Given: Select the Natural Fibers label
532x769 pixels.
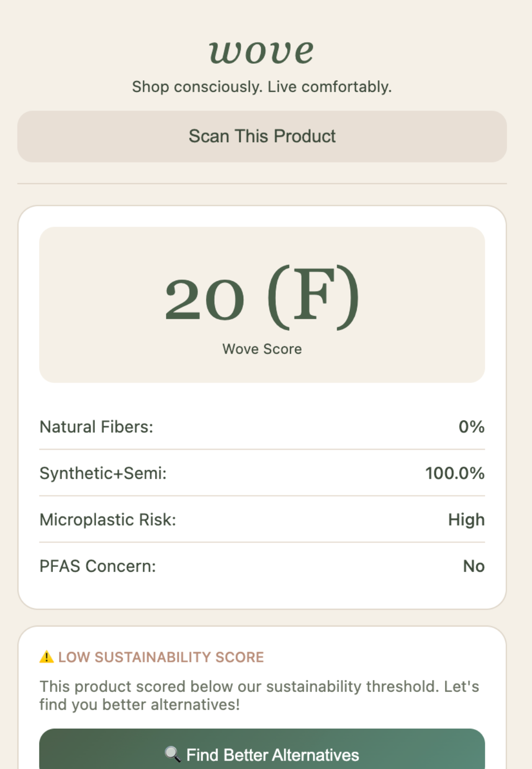Looking at the screenshot, I should click(x=97, y=427).
